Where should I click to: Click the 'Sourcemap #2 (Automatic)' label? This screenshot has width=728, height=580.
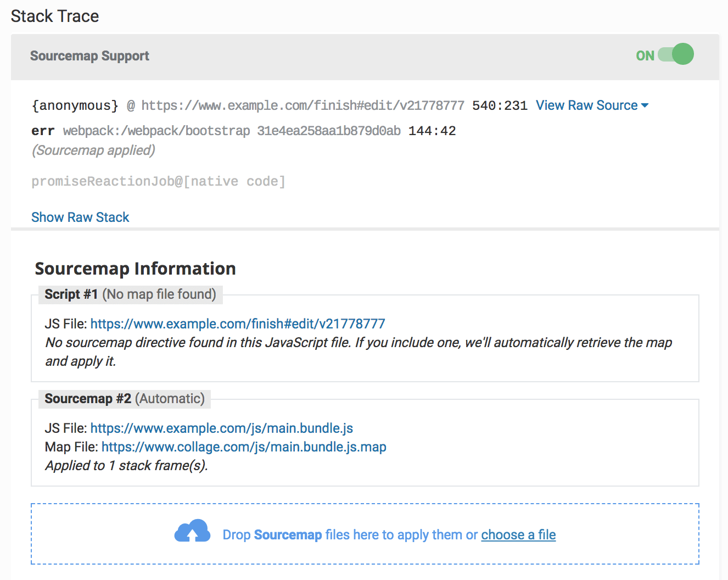[x=125, y=399]
